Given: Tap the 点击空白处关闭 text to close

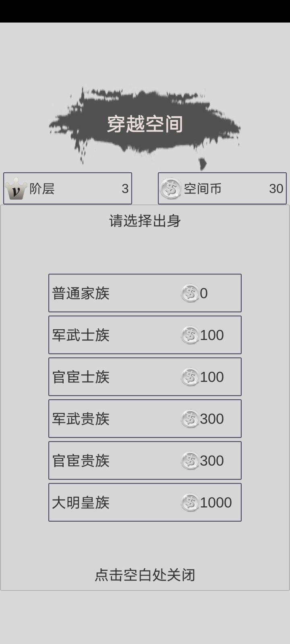Looking at the screenshot, I should tap(145, 575).
